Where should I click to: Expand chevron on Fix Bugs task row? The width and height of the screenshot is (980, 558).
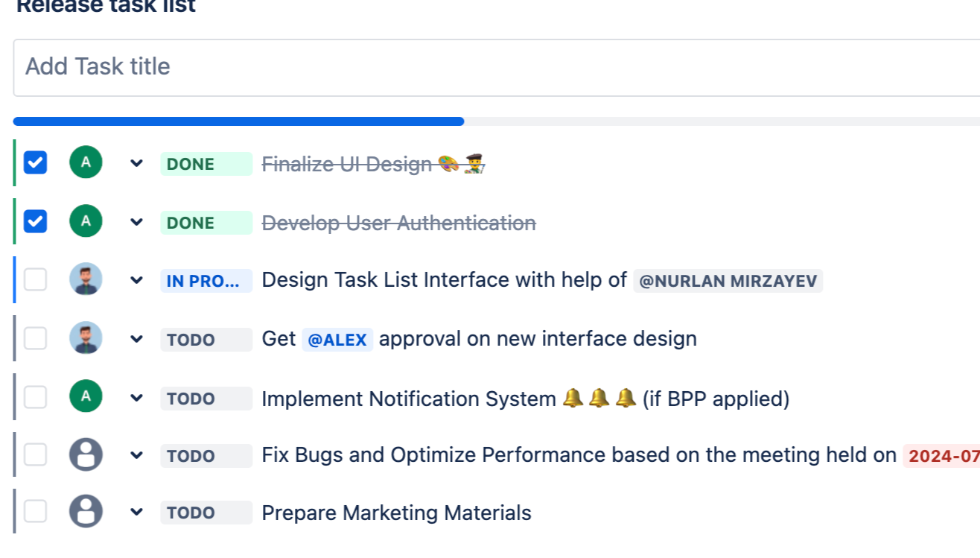click(136, 455)
